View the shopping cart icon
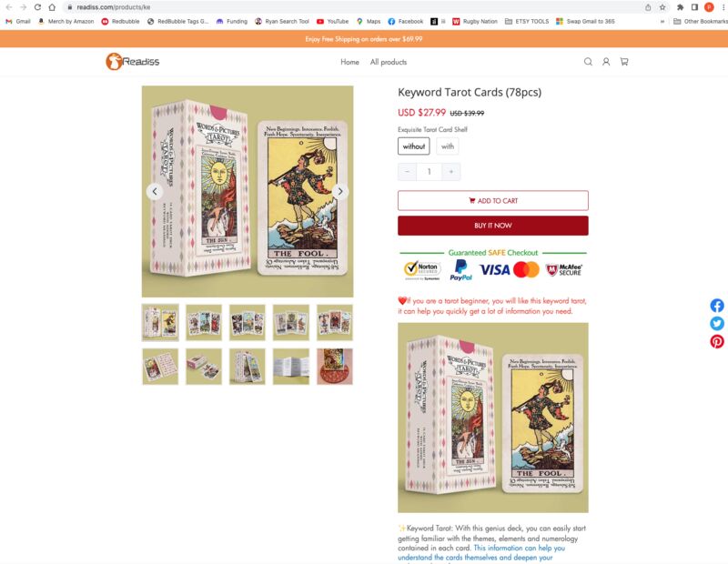Screen dimensions: 728x564 624,62
